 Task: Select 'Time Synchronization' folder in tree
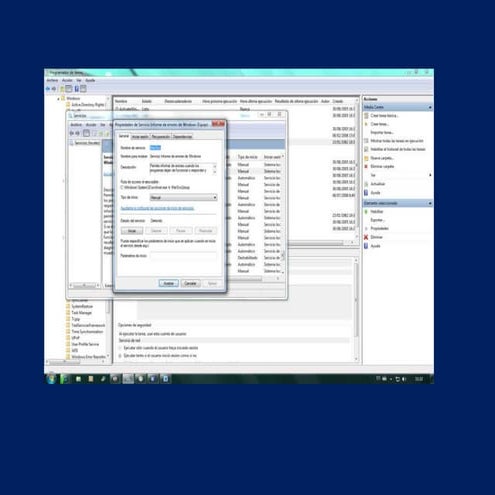click(x=87, y=332)
